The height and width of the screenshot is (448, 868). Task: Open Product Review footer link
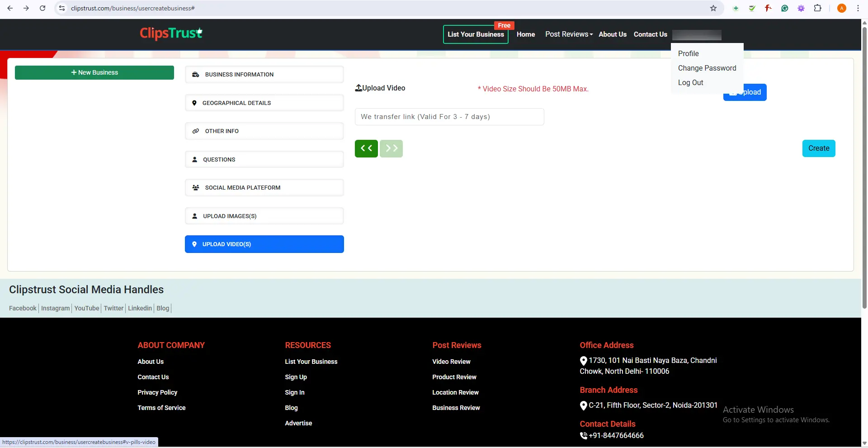pyautogui.click(x=454, y=377)
